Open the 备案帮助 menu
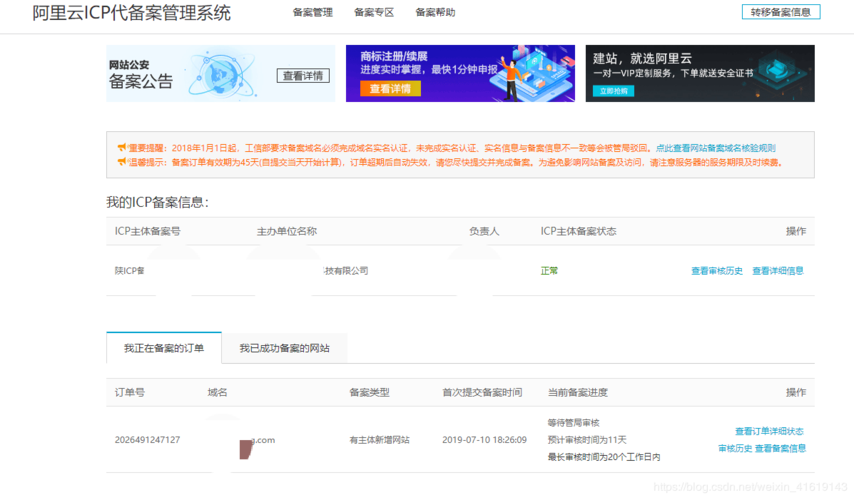Image resolution: width=854 pixels, height=500 pixels. (x=435, y=13)
